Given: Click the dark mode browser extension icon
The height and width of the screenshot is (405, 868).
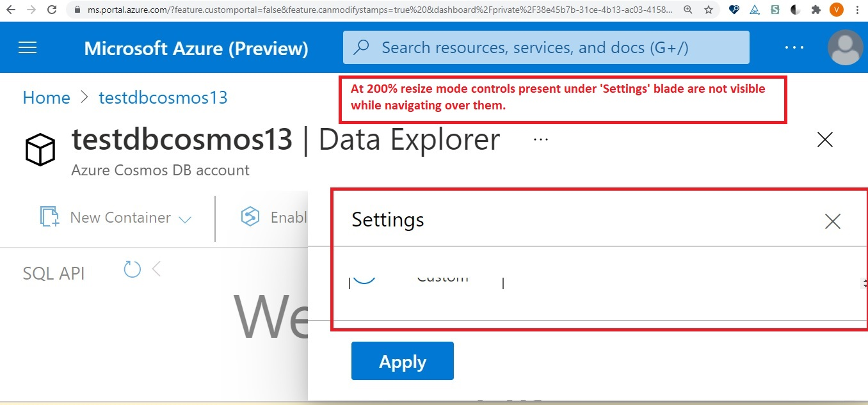Looking at the screenshot, I should pyautogui.click(x=794, y=10).
